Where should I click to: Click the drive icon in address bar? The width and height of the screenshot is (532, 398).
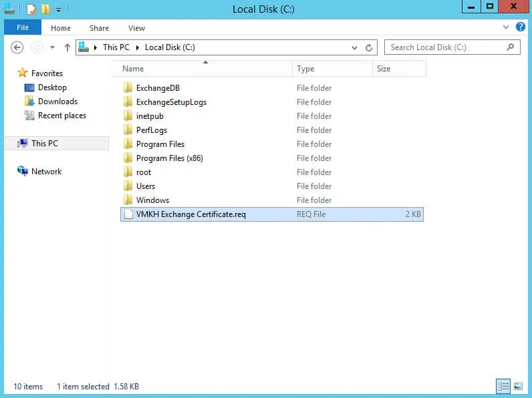tap(84, 47)
